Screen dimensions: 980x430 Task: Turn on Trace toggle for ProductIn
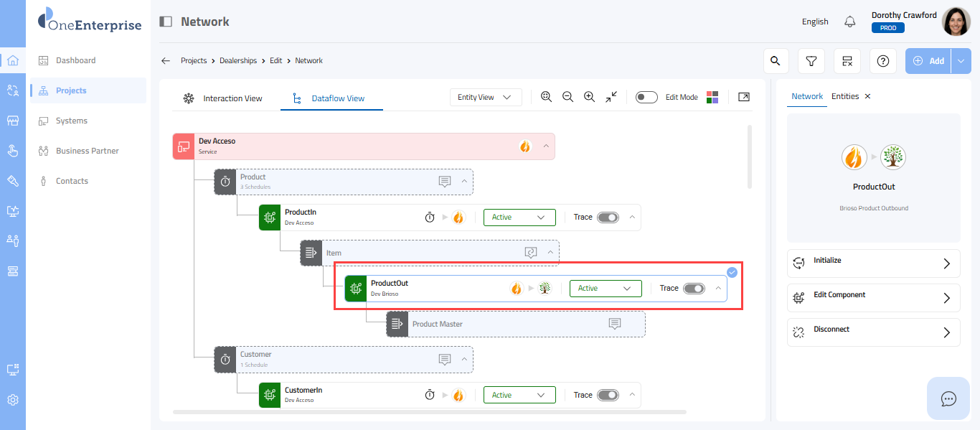608,217
